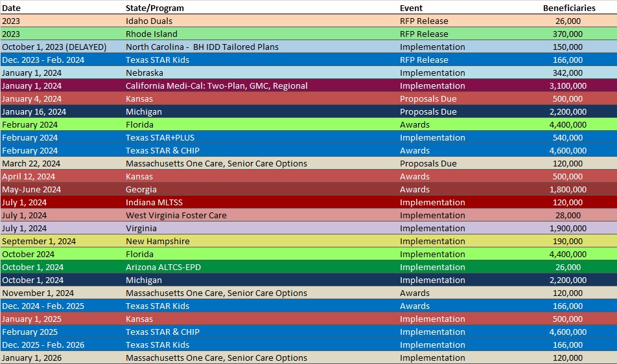Viewport: 617px width, 364px height.
Task: Click Implementation in the Nebraska row
Action: point(432,73)
